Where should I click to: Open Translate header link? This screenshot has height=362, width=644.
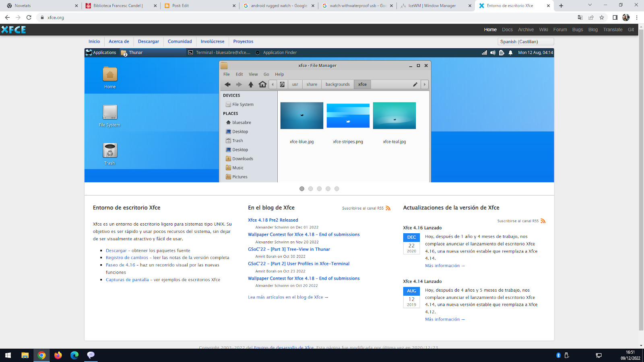[x=613, y=30]
